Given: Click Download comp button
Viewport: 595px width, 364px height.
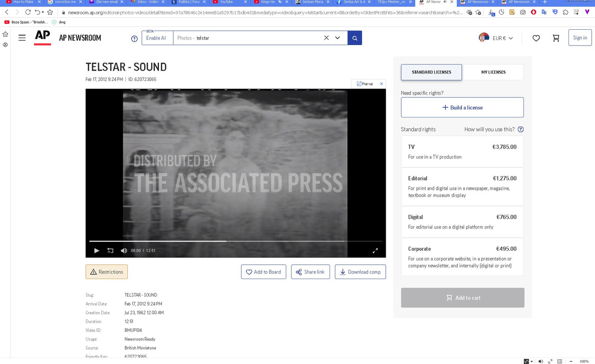Looking at the screenshot, I should pos(360,272).
